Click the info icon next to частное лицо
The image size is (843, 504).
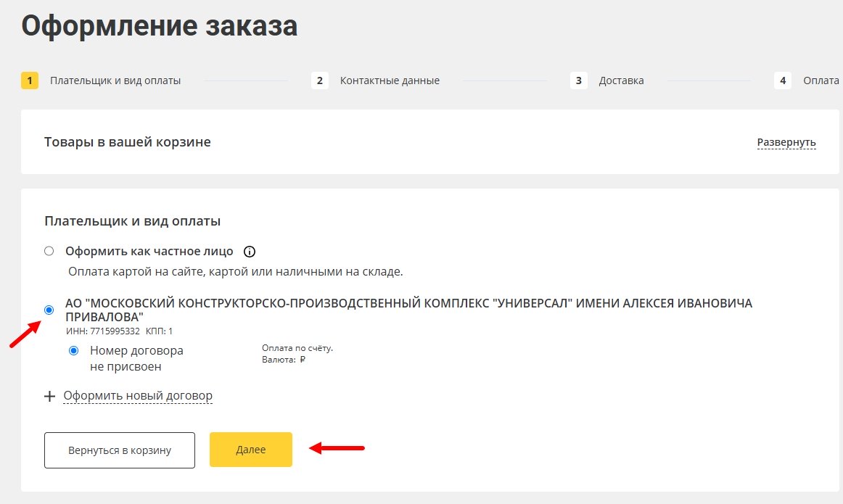coord(250,252)
